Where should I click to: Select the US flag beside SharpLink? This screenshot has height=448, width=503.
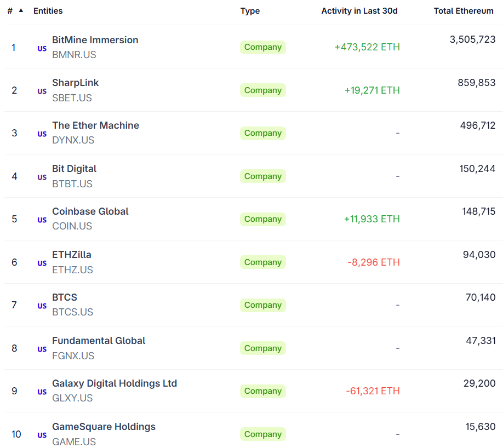pyautogui.click(x=42, y=91)
